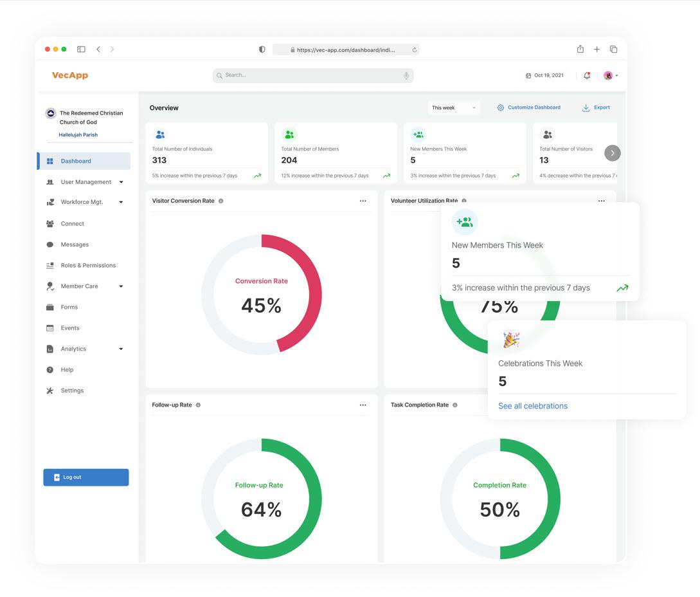Open Messages in the sidebar
Screen dimensions: 700x597
(x=75, y=244)
